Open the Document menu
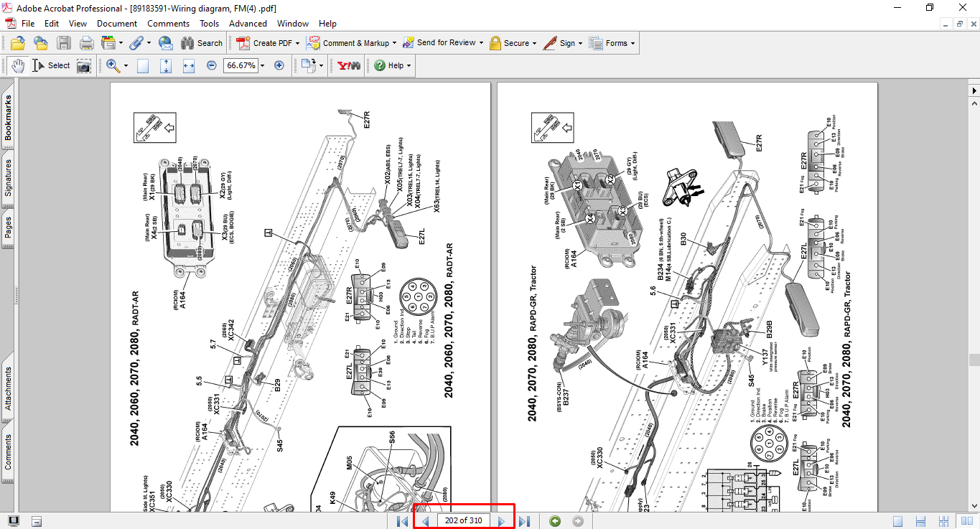The height and width of the screenshot is (529, 980). tap(117, 24)
